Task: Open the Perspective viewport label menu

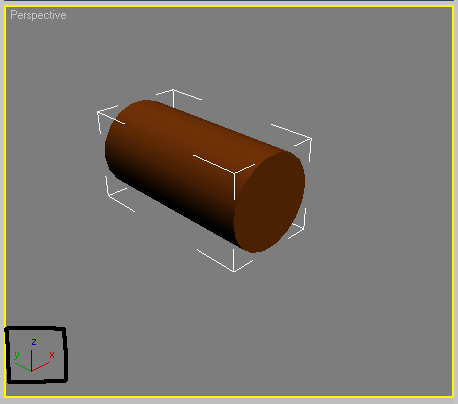Action: click(x=38, y=15)
